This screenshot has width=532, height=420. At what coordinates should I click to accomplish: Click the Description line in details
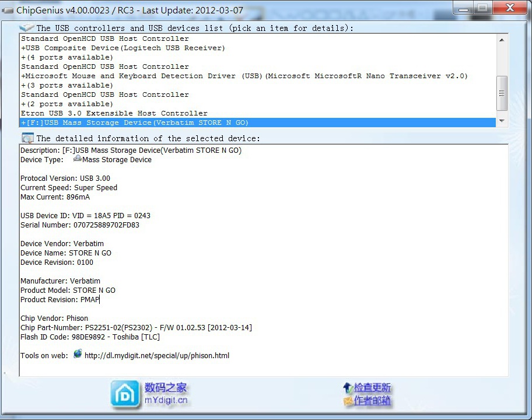pos(131,150)
